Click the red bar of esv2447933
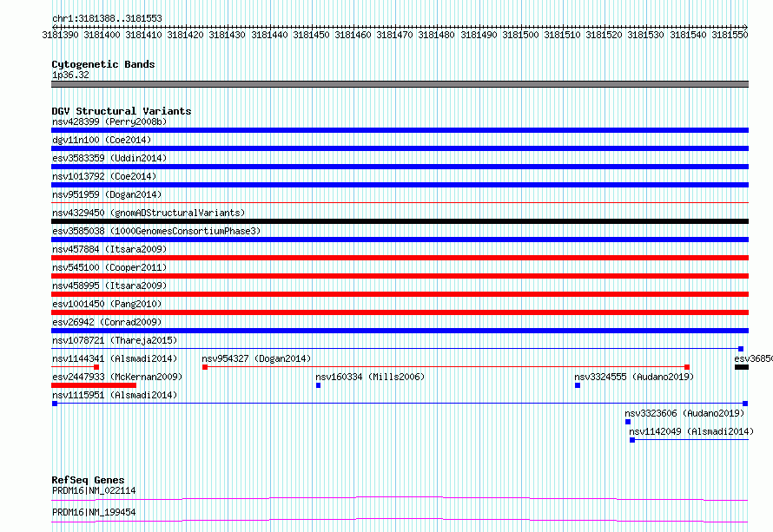Image resolution: width=773 pixels, height=532 pixels. click(x=94, y=385)
